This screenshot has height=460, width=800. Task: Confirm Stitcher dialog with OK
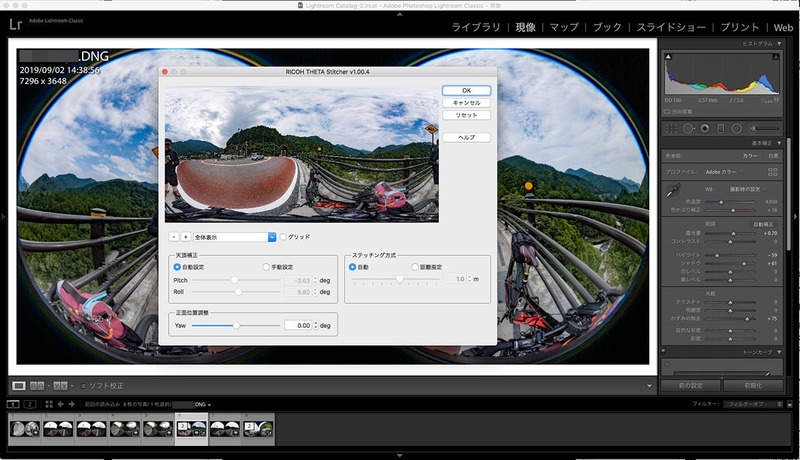pyautogui.click(x=466, y=90)
